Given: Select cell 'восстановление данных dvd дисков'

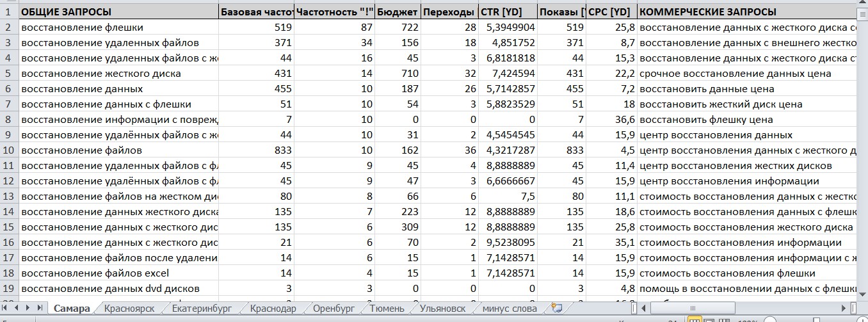Looking at the screenshot, I should point(118,288).
